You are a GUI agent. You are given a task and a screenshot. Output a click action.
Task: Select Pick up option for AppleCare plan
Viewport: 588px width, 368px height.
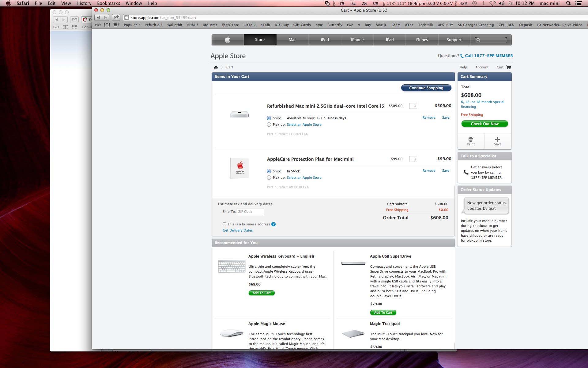click(x=269, y=178)
